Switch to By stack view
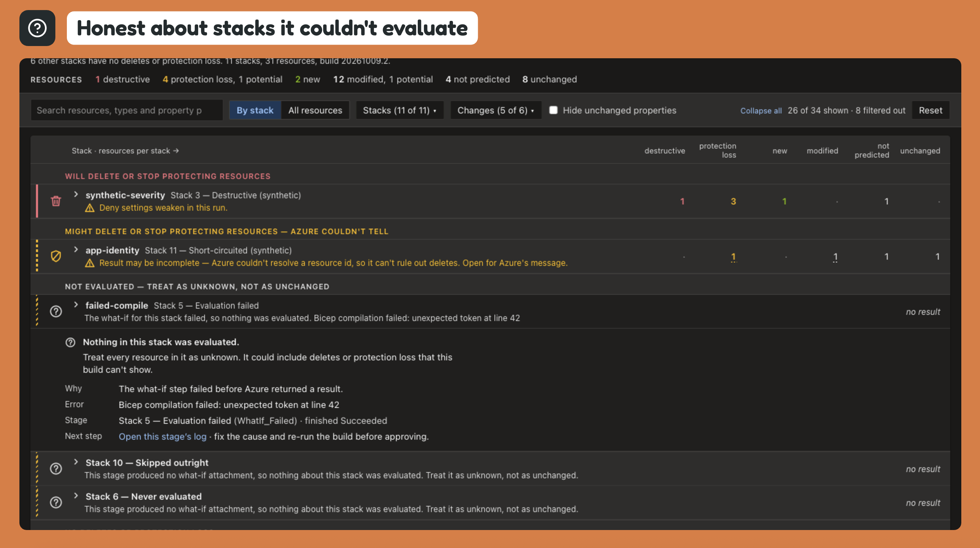 point(255,110)
